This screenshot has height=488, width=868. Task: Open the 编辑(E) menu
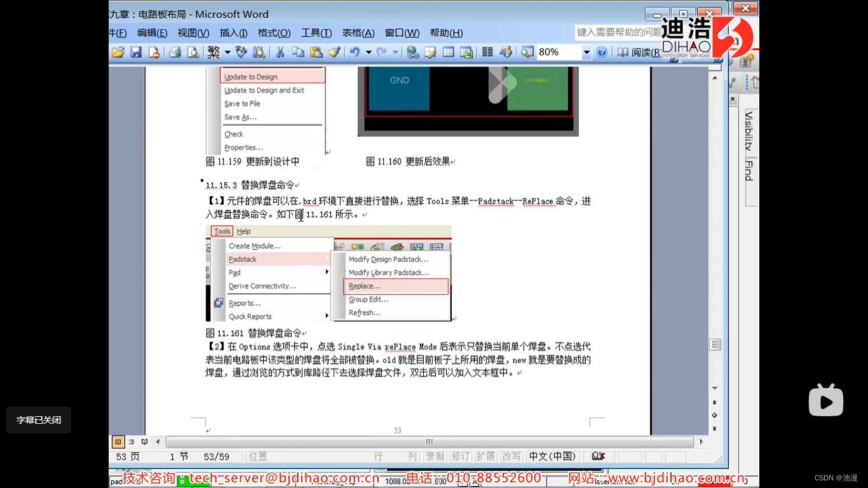152,33
